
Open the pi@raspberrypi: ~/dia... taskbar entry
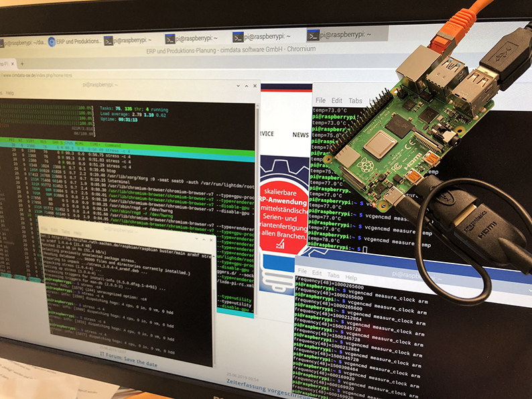click(22, 43)
